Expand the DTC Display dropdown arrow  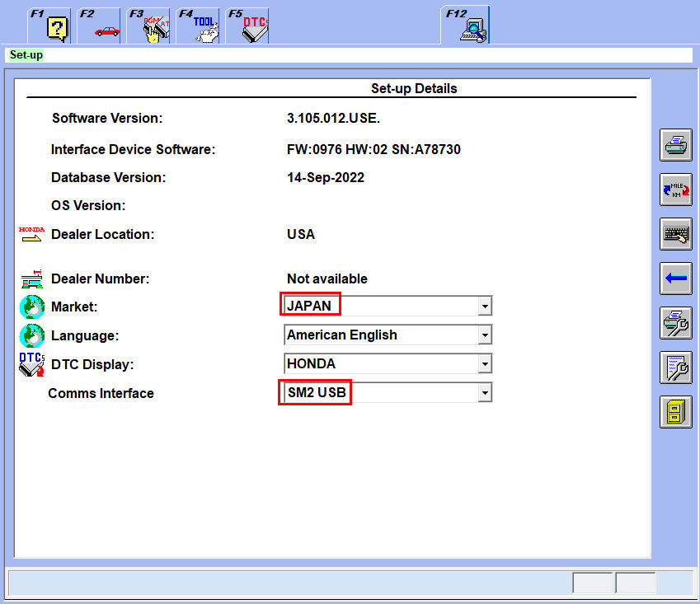484,364
